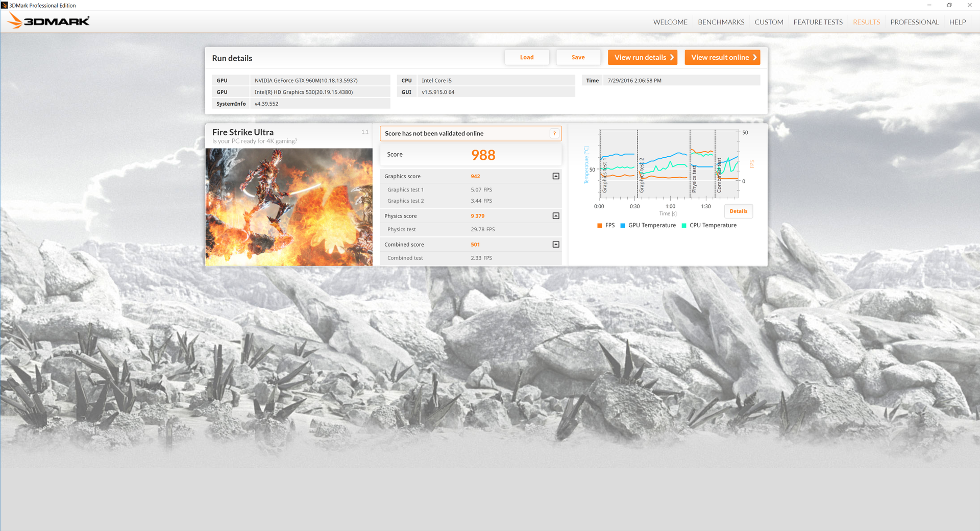Select the RESULTS tab
The image size is (980, 531).
point(866,22)
